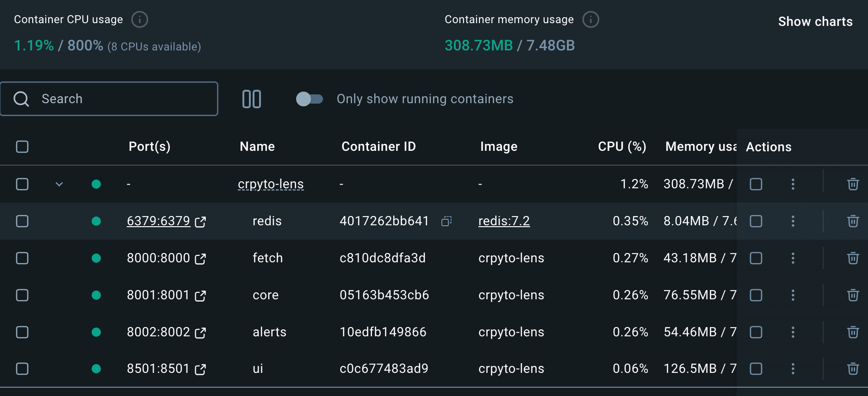
Task: Click the green status dot for redis
Action: [x=96, y=221]
